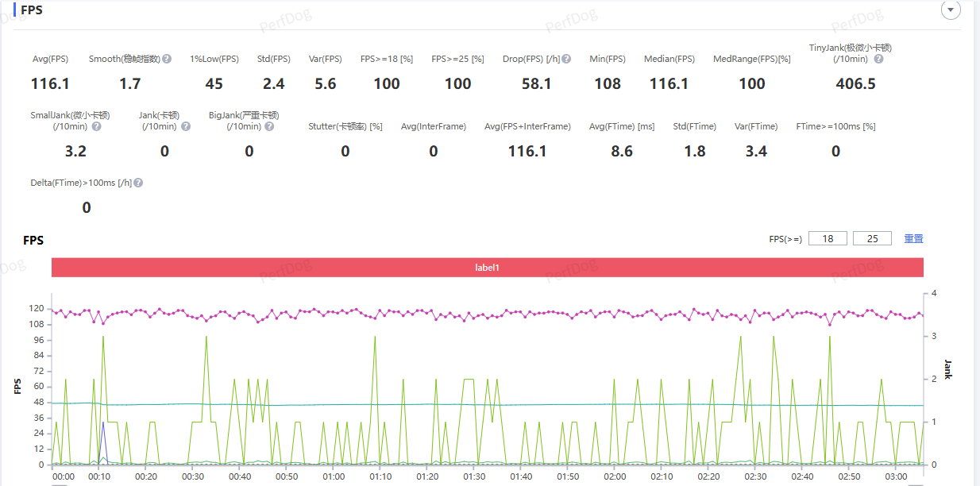Click the Avg(FPS) value 116.1
Image resolution: width=980 pixels, height=486 pixels.
(50, 84)
